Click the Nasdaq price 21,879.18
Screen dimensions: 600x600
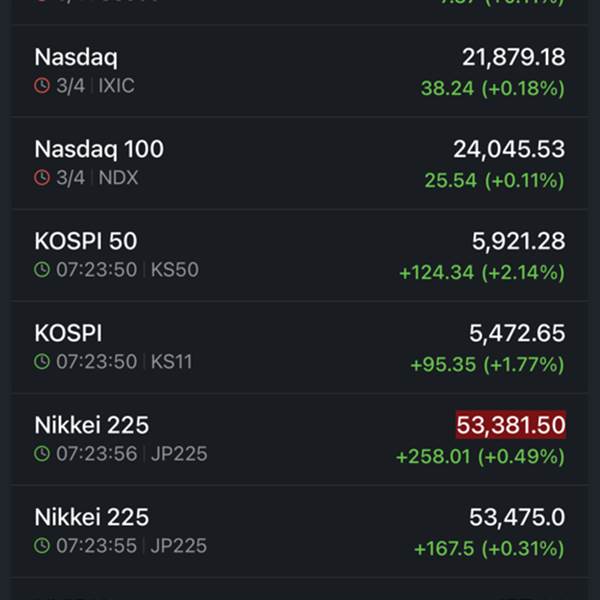(x=513, y=57)
